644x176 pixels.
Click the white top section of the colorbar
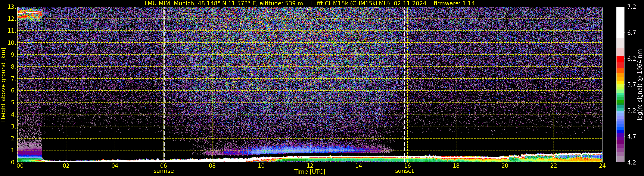pyautogui.click(x=620, y=22)
